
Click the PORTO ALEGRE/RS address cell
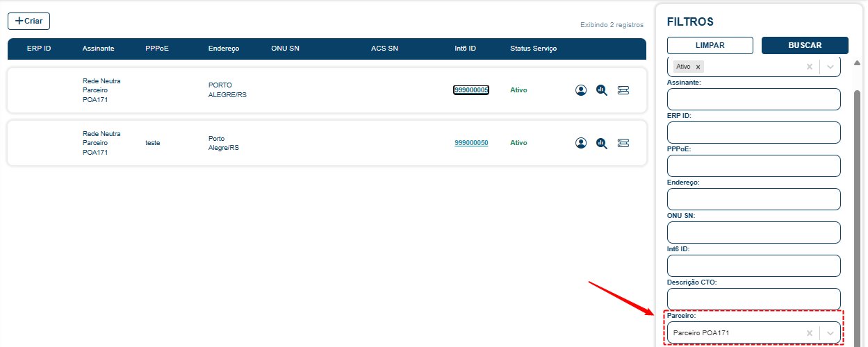tap(227, 90)
